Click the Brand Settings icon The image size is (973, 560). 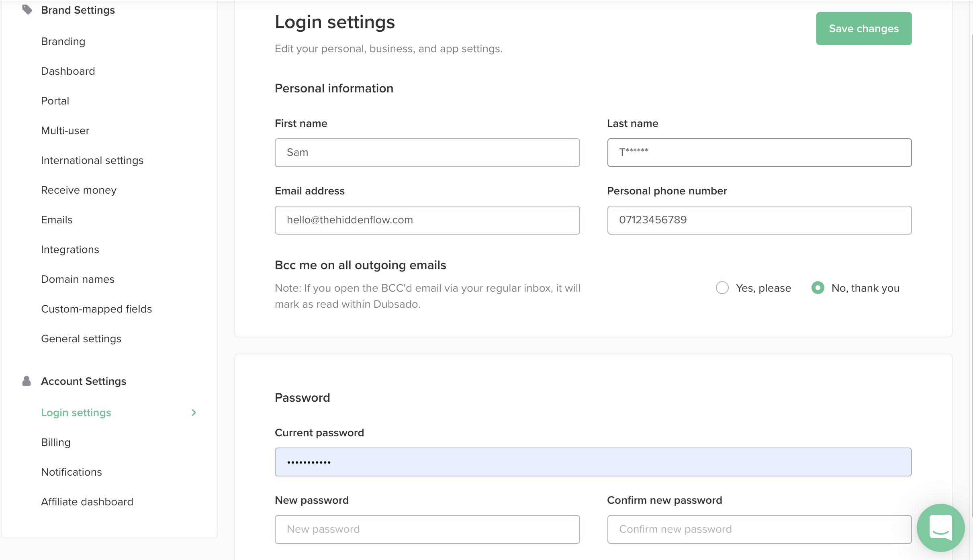[27, 10]
